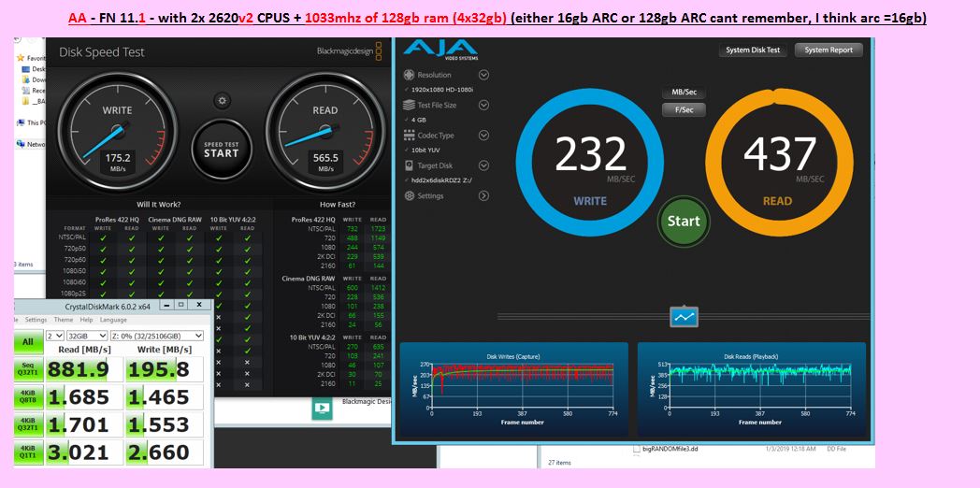Image resolution: width=980 pixels, height=488 pixels.
Task: Click the Blackmagicdesign logo in Disk Speed Test
Action: [x=350, y=51]
